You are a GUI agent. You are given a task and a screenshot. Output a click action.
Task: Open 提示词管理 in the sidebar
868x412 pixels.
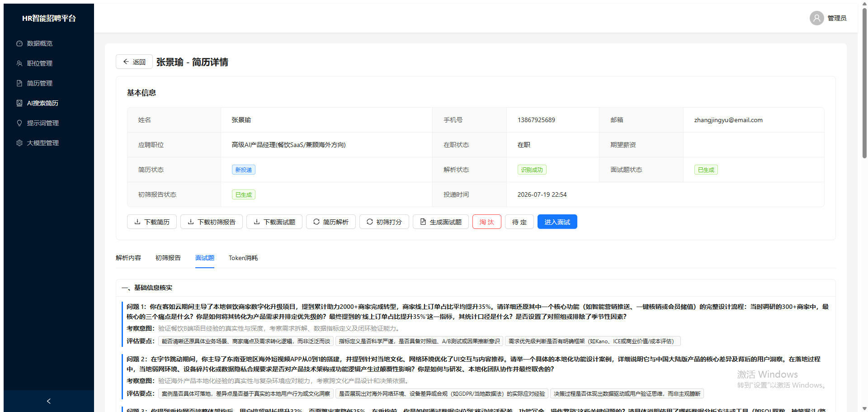(49, 123)
